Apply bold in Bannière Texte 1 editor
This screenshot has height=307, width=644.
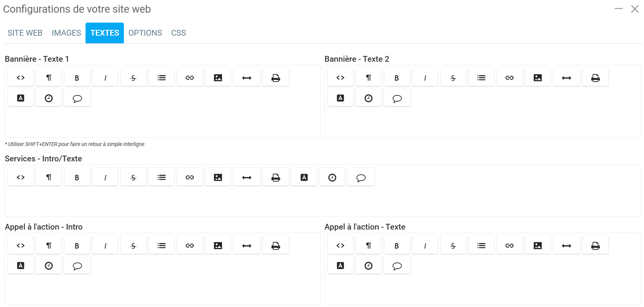tap(77, 78)
